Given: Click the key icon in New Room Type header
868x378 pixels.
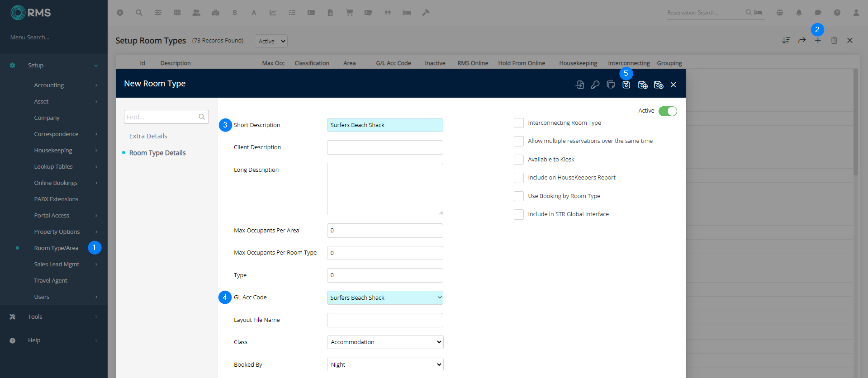Looking at the screenshot, I should pos(595,85).
